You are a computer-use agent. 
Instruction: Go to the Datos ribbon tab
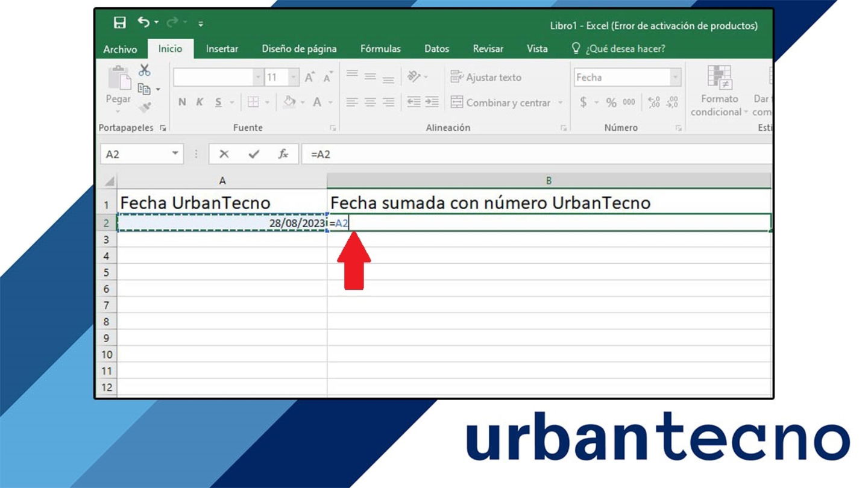pyautogui.click(x=436, y=49)
